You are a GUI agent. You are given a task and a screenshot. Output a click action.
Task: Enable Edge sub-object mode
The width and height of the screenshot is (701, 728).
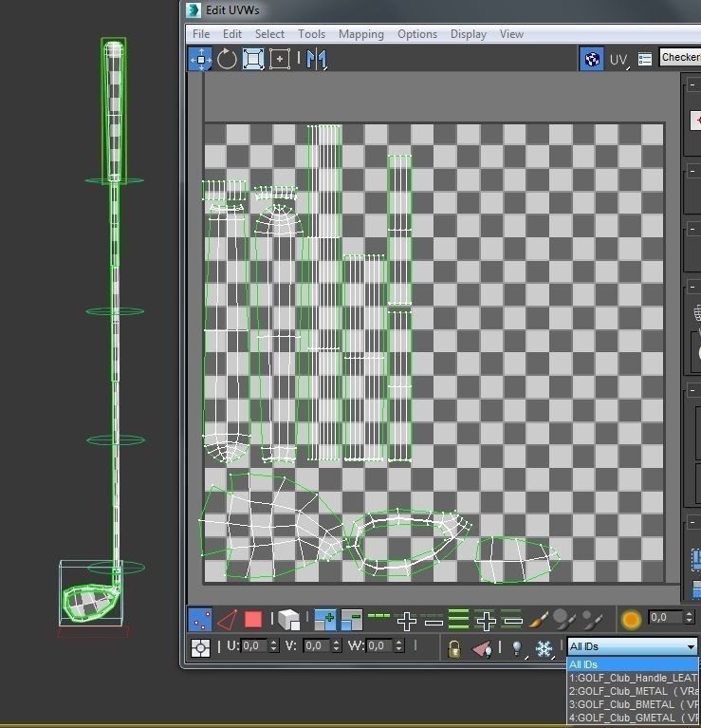(x=227, y=620)
